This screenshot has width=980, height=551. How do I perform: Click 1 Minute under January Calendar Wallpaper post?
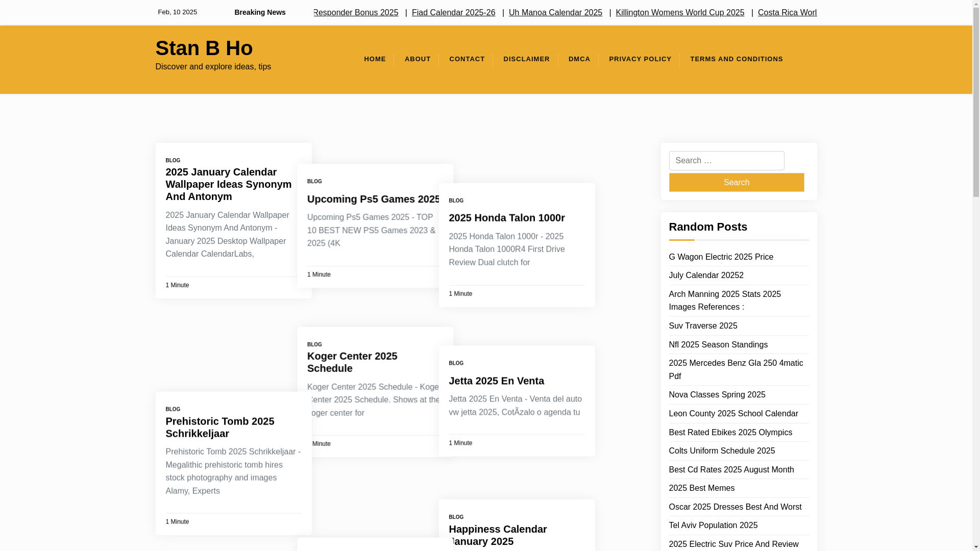pos(177,285)
